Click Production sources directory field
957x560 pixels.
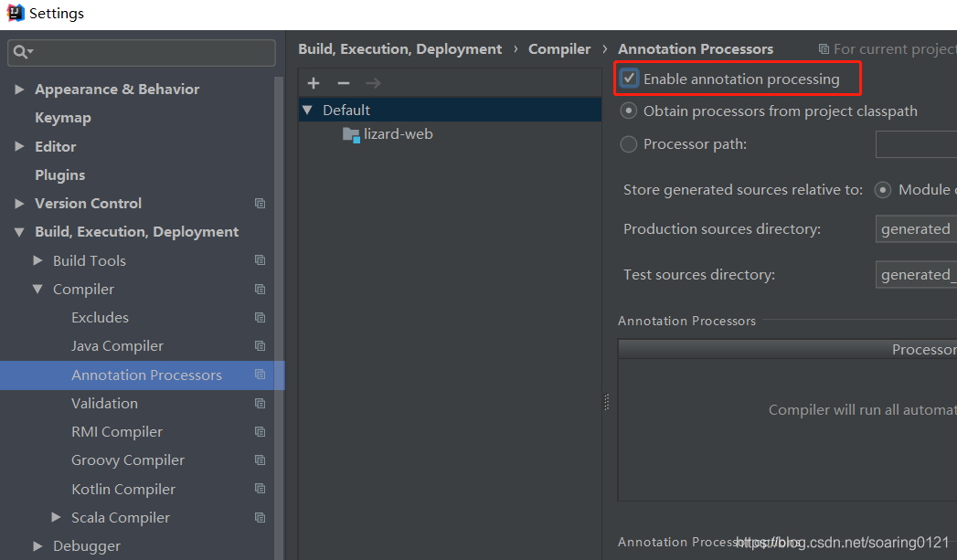click(916, 228)
